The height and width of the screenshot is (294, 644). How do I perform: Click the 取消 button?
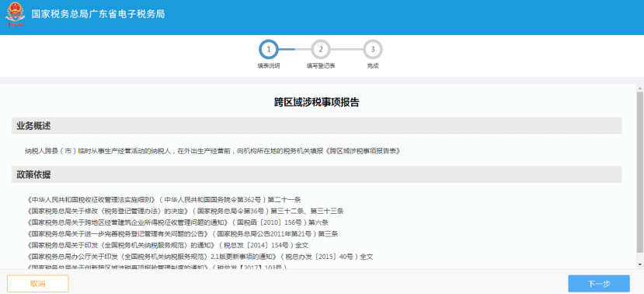click(38, 284)
